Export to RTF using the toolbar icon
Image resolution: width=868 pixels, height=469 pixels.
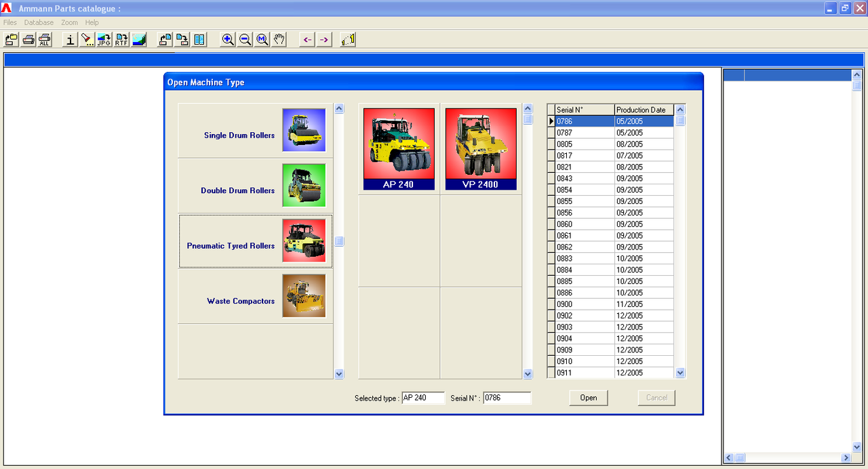pyautogui.click(x=121, y=39)
